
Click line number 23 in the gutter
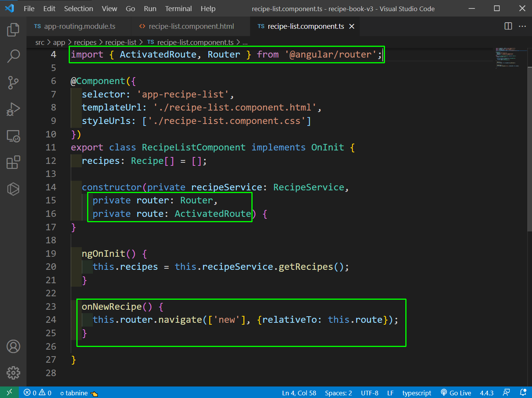pos(51,307)
